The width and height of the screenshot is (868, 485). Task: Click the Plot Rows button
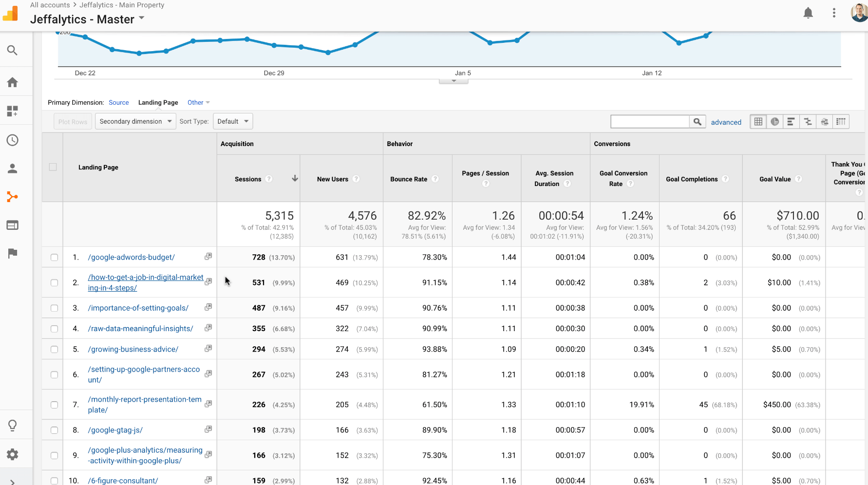pos(73,122)
